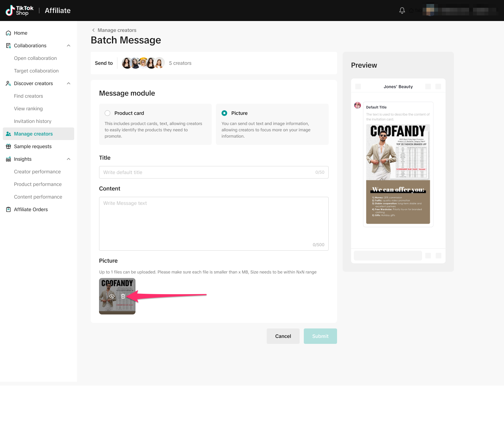The width and height of the screenshot is (504, 430).
Task: Click the Manage creators people icon
Action: click(x=8, y=134)
